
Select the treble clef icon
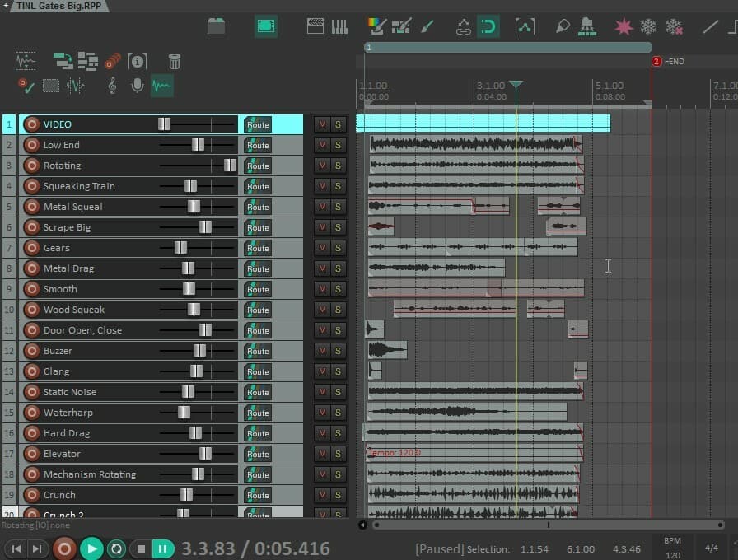[112, 86]
